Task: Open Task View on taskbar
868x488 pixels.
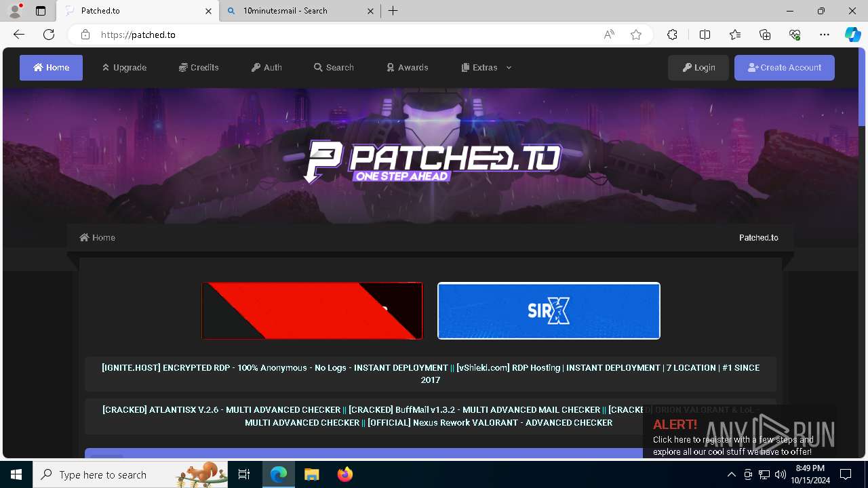Action: [x=244, y=474]
